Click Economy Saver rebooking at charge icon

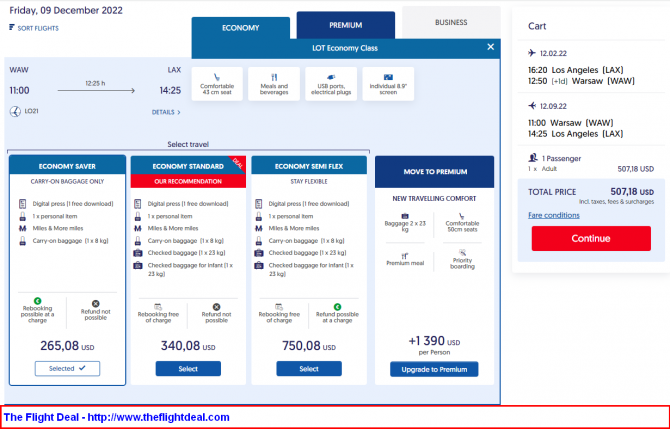[x=38, y=301]
